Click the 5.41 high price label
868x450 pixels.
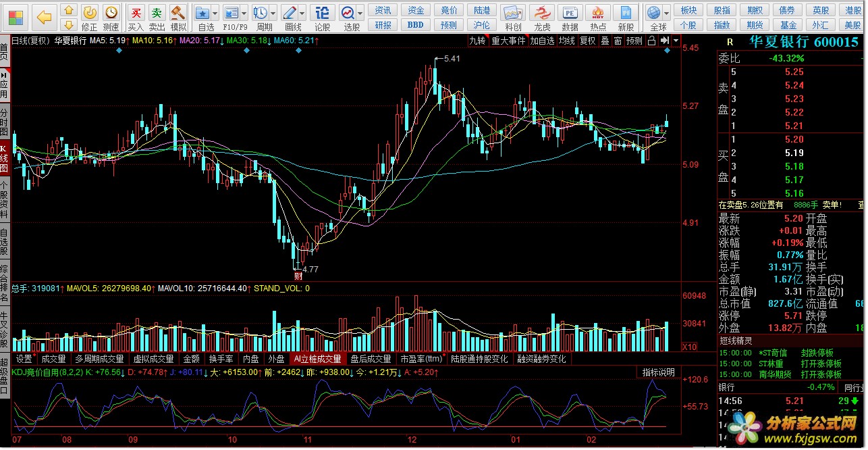(451, 59)
